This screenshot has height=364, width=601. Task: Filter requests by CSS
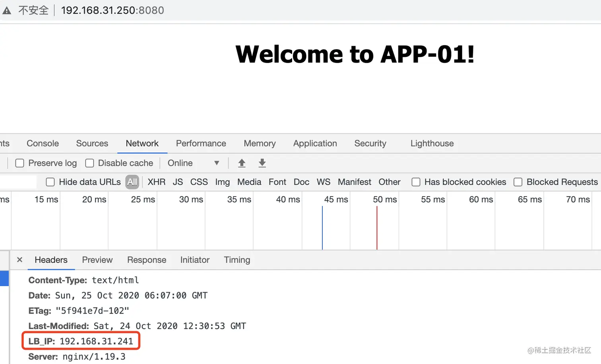pyautogui.click(x=199, y=182)
